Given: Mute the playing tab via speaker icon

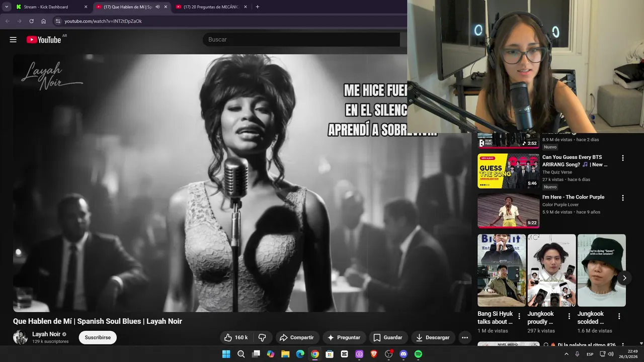Looking at the screenshot, I should 157,7.
